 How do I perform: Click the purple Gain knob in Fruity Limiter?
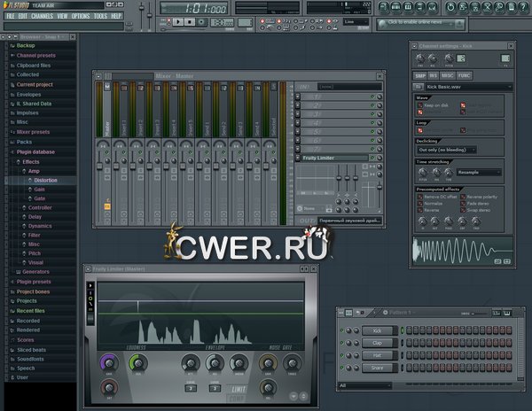coord(109,363)
